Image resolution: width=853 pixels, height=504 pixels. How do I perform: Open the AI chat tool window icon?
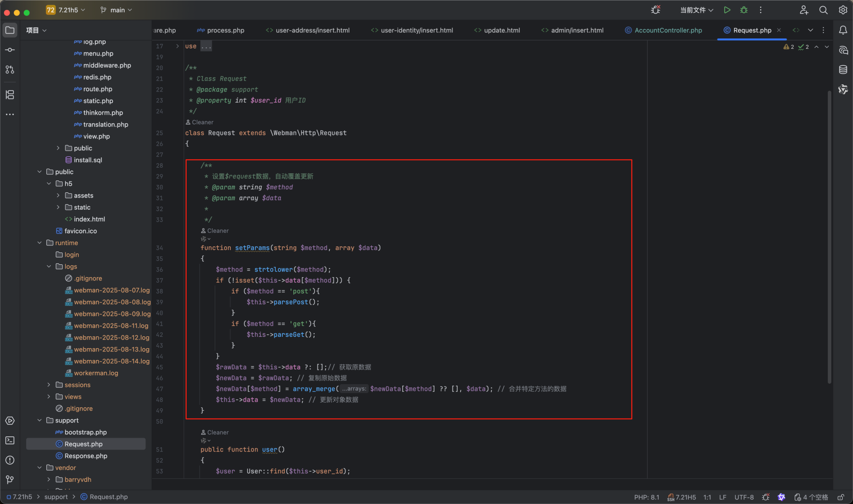click(x=843, y=50)
